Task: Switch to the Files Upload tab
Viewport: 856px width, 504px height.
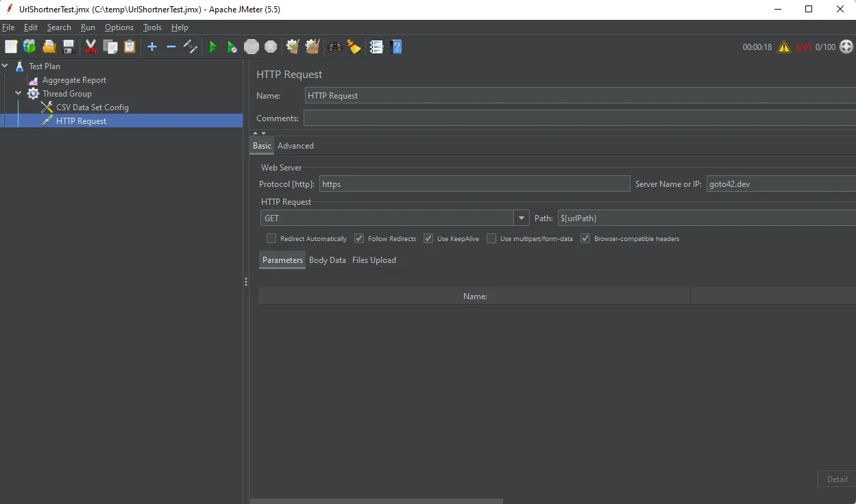Action: [x=374, y=260]
